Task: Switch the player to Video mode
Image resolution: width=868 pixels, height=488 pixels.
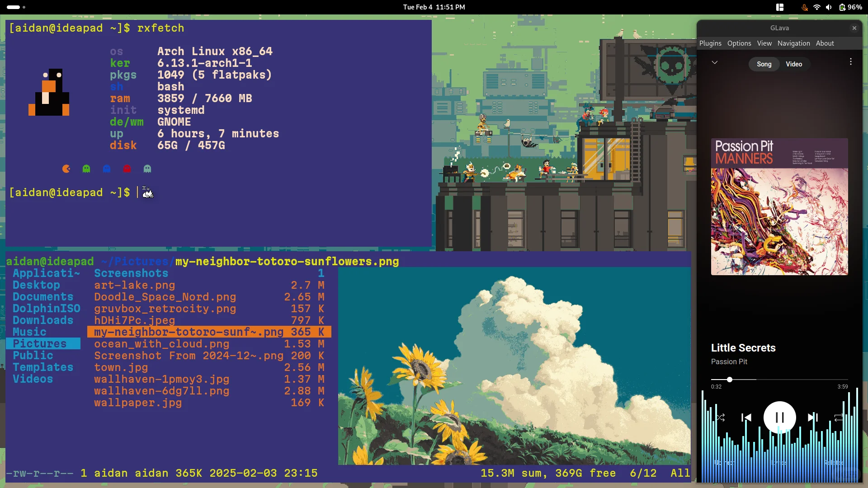Action: (x=794, y=64)
